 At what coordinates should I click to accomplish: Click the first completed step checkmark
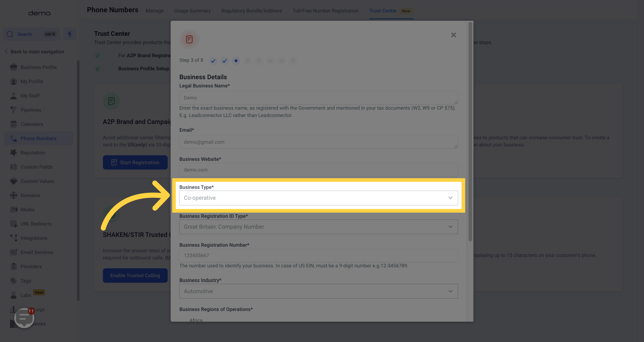[x=213, y=60]
